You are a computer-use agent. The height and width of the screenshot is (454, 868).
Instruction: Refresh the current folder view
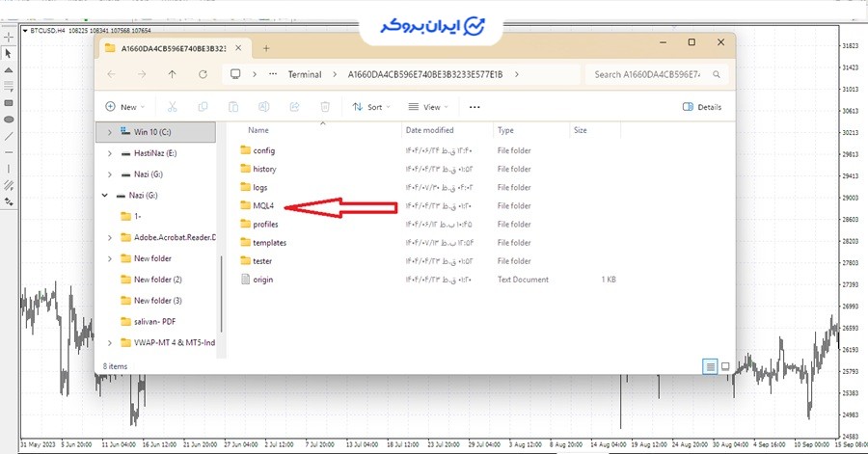coord(203,74)
